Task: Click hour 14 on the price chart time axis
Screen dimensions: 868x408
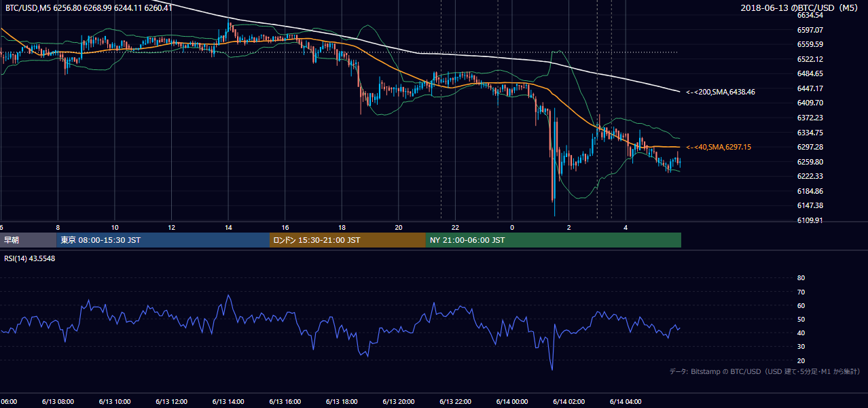Action: click(x=228, y=227)
